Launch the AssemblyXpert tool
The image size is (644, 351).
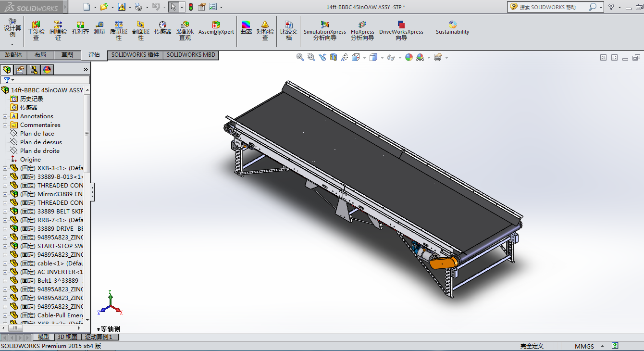coord(216,28)
